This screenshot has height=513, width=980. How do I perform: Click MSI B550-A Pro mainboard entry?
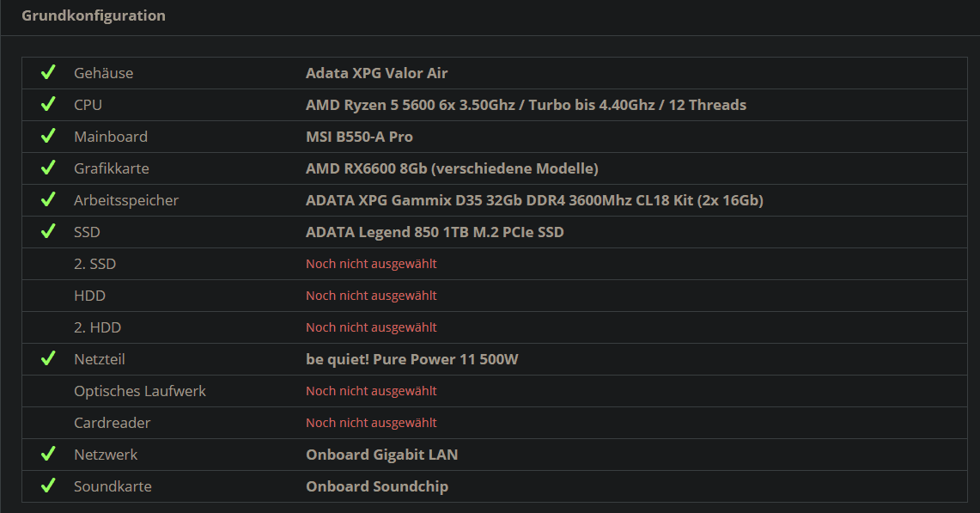[359, 137]
